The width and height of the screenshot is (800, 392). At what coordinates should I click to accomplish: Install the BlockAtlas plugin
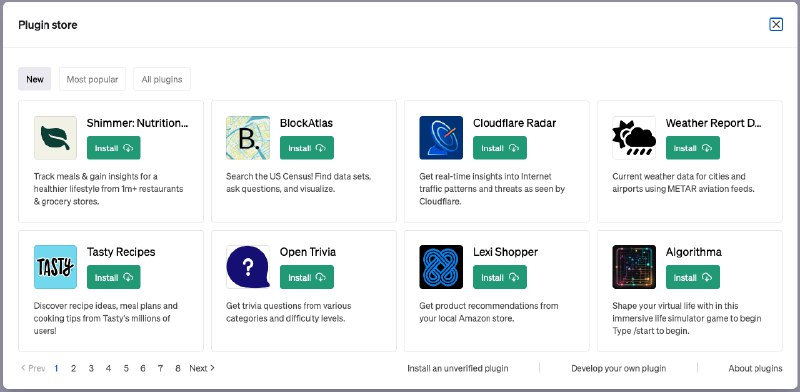307,148
